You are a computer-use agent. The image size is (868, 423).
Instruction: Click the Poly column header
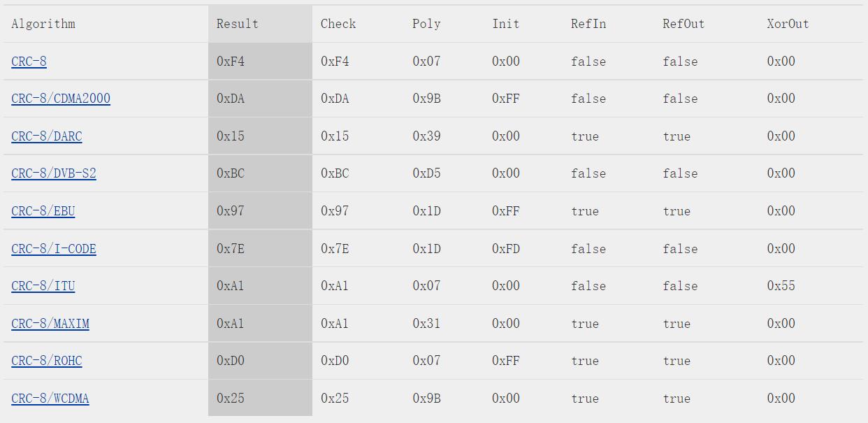pos(426,24)
